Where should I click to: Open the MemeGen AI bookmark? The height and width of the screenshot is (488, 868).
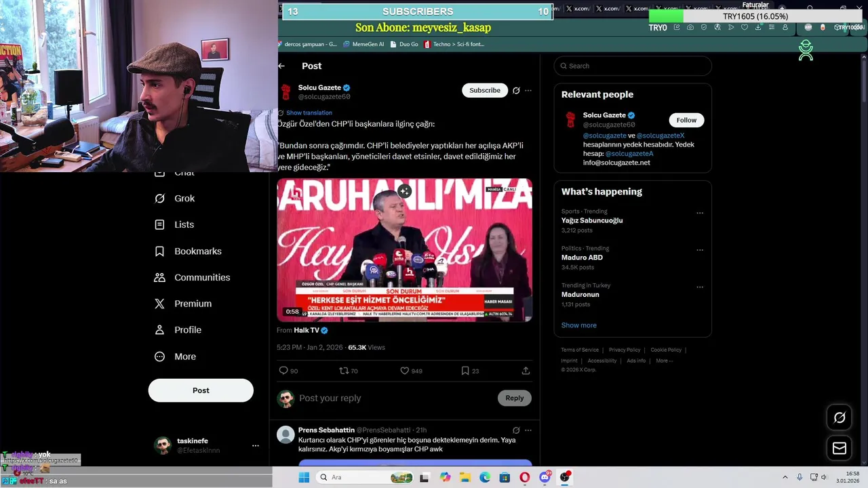[363, 44]
